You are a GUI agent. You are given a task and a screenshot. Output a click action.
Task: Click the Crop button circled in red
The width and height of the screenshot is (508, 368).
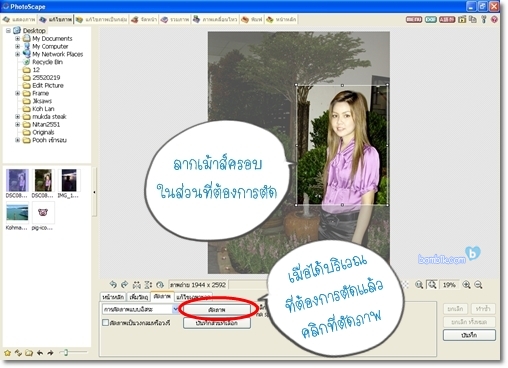[x=217, y=310]
